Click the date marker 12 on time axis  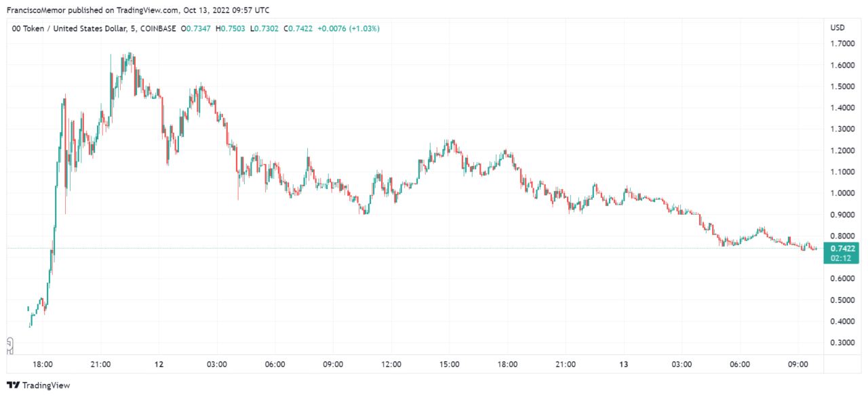159,364
